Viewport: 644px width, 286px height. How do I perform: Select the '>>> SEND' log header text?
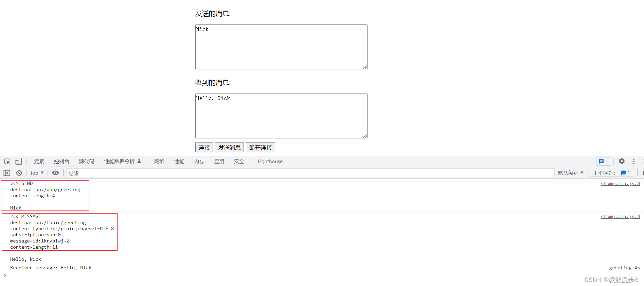point(21,184)
